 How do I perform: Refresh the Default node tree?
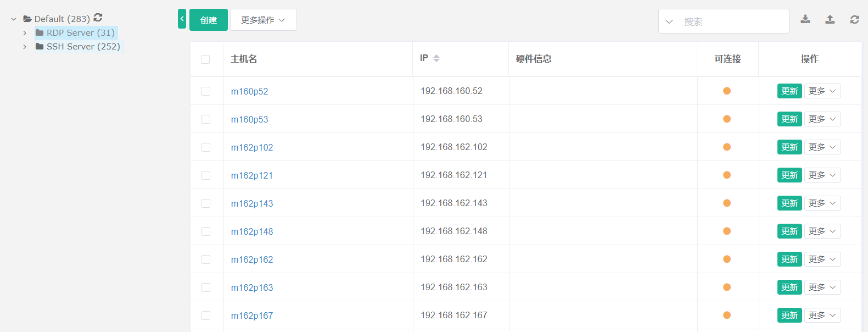[x=98, y=18]
